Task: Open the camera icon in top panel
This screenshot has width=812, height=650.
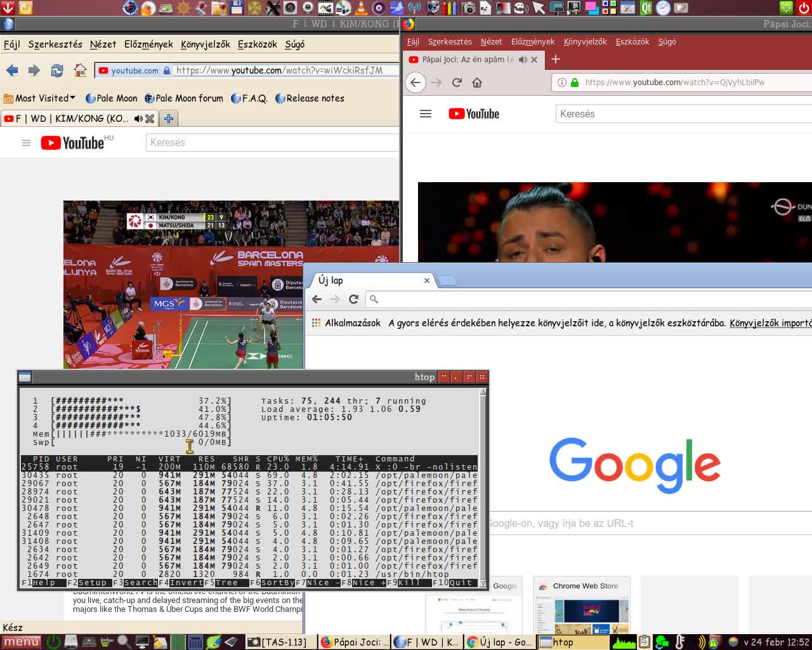Action: 468,8
